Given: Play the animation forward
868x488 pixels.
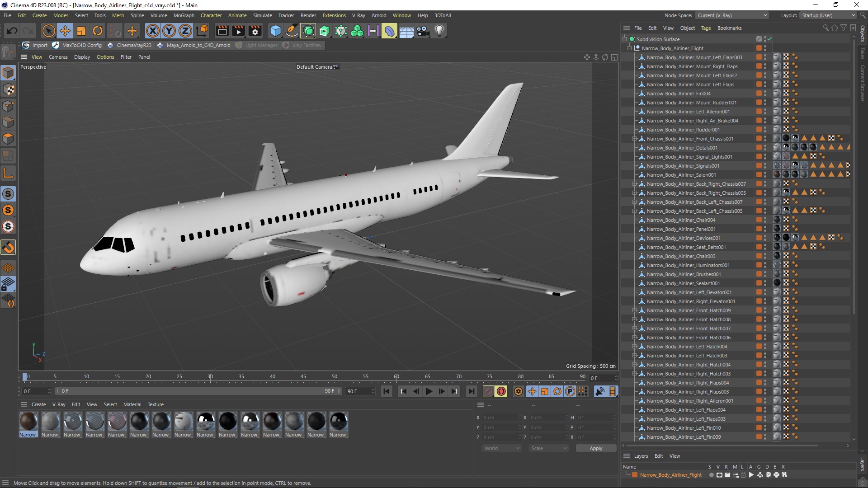Looking at the screenshot, I should [x=429, y=391].
